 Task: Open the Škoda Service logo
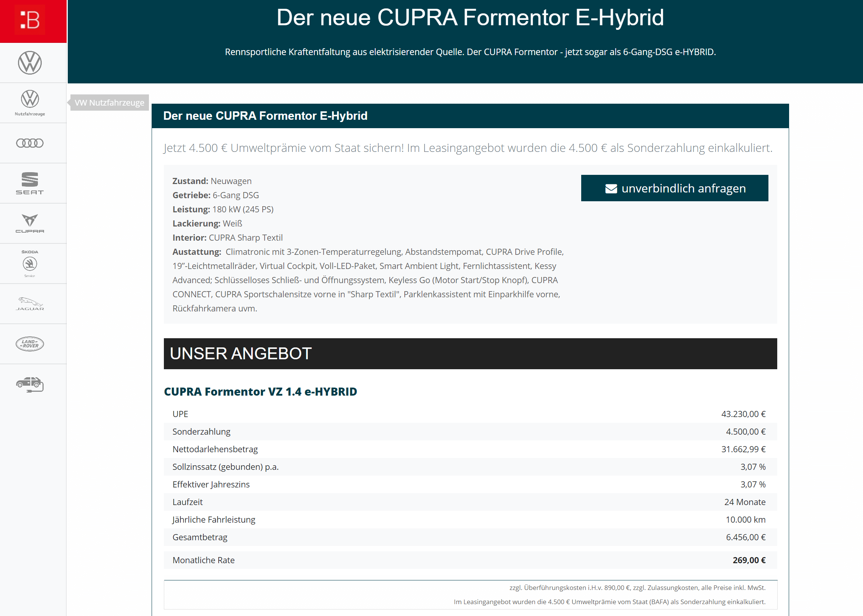(30, 264)
